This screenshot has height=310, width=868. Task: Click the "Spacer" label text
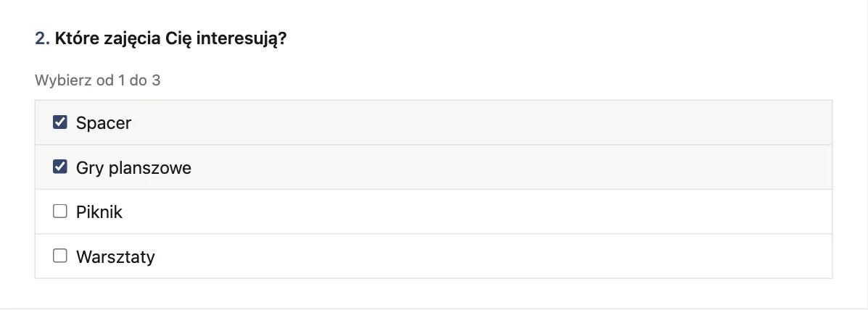click(x=104, y=122)
